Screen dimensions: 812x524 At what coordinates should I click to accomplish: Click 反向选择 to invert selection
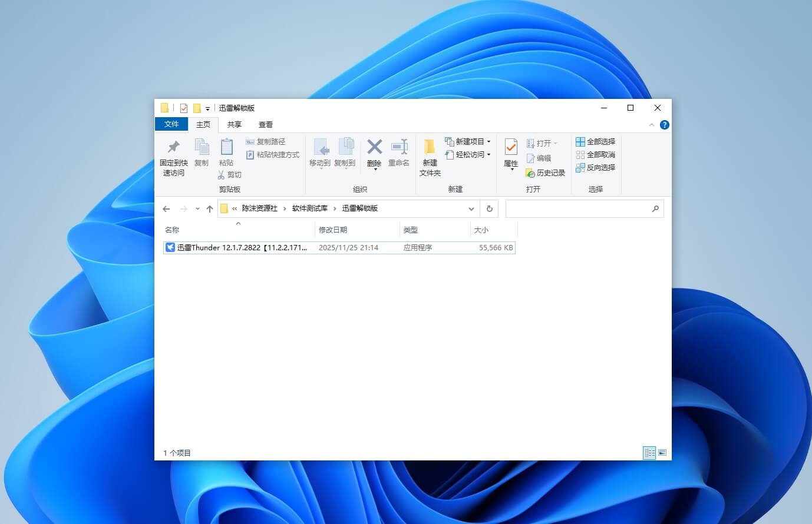[595, 167]
